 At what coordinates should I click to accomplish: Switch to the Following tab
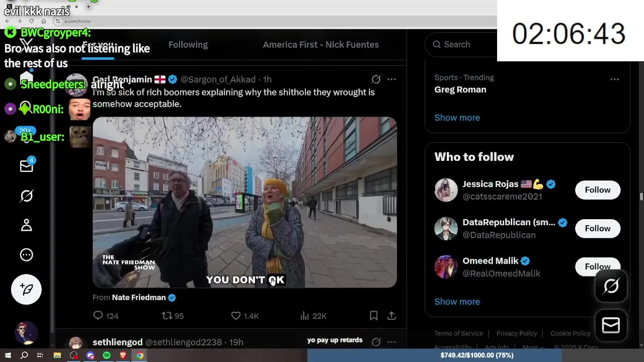pos(188,45)
